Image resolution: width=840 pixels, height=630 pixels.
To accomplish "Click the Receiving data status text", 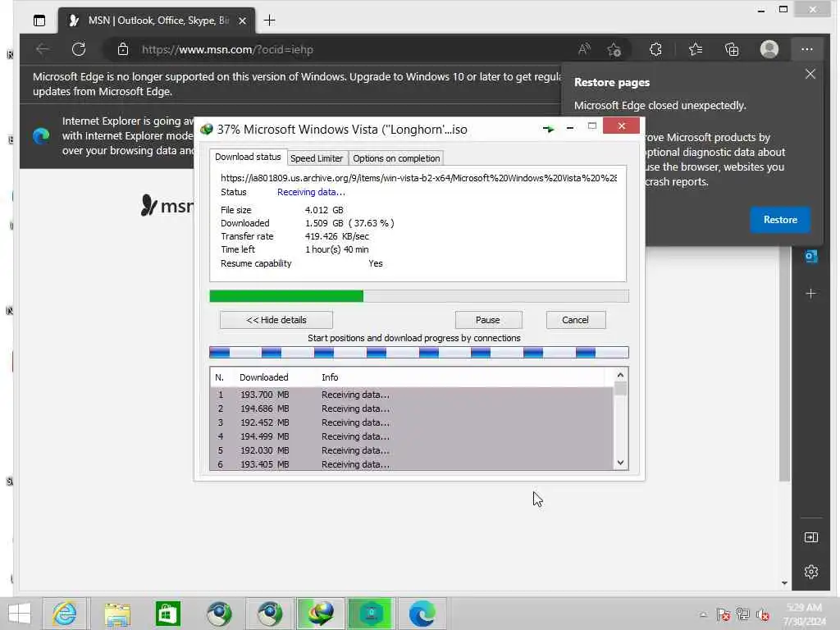I will 311,192.
